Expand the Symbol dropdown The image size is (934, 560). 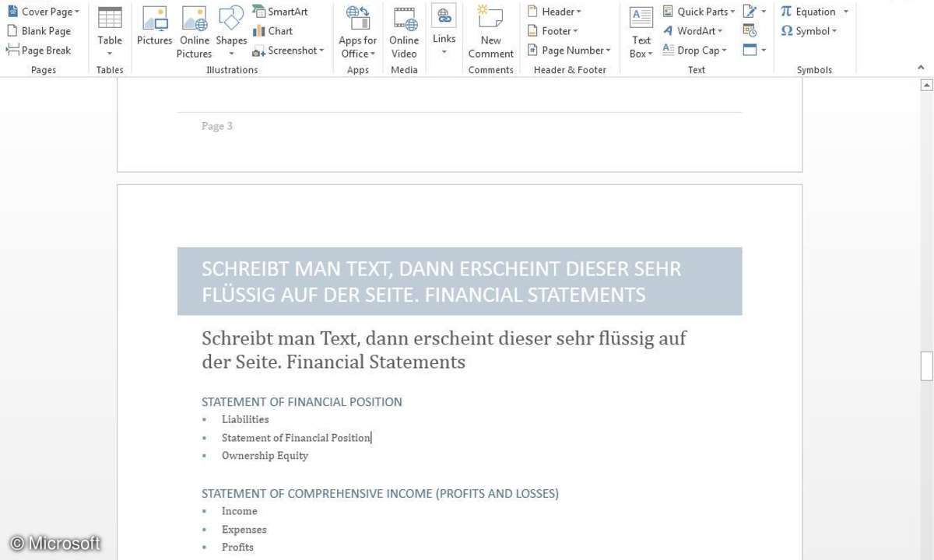[x=809, y=31]
